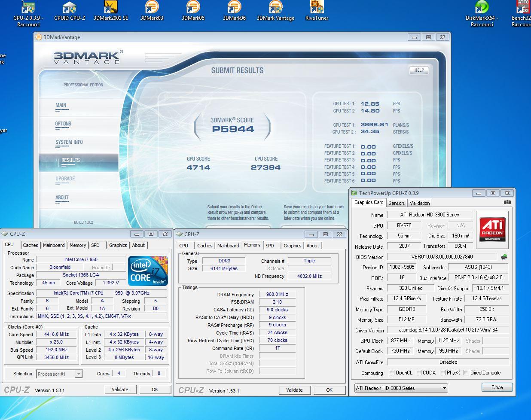
Task: Click the 3DMark score P5944
Action: click(x=233, y=129)
